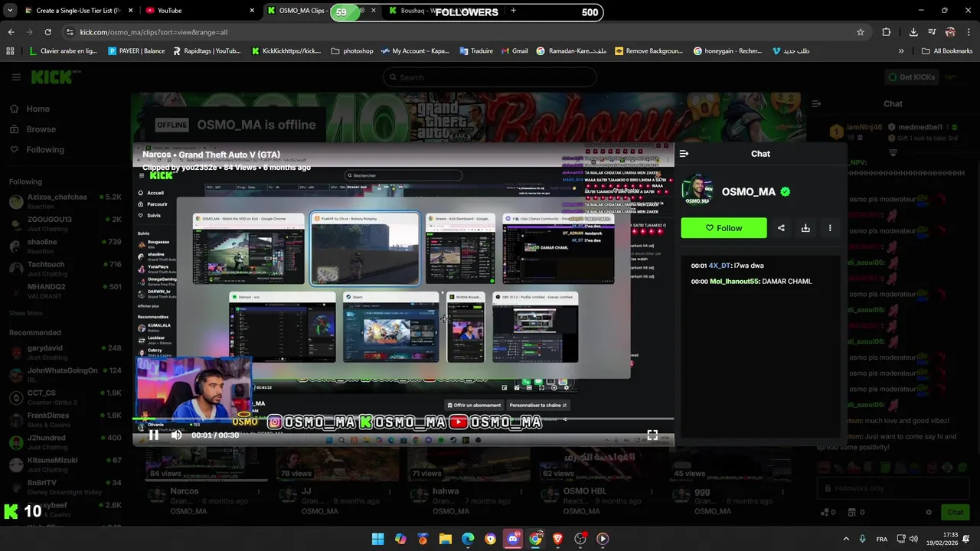Open the Kick hamburger sidebar menu
Screen dimensions: 980x551
pyautogui.click(x=16, y=77)
